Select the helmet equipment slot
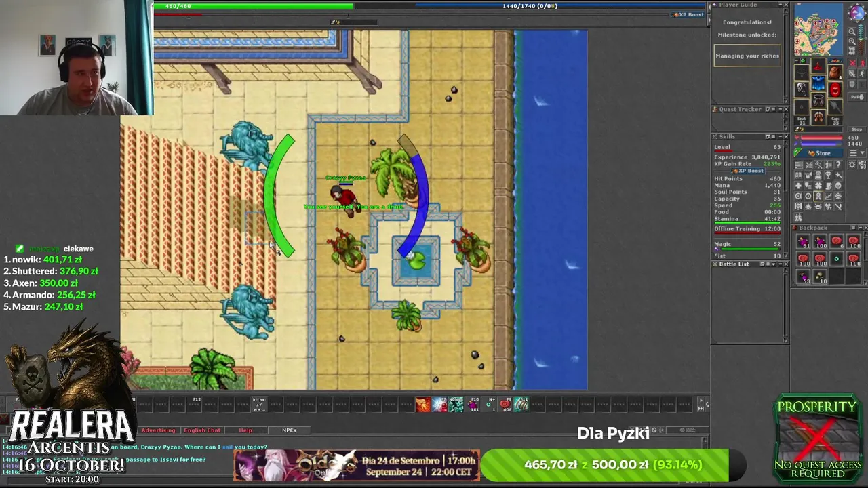The height and width of the screenshot is (488, 868). [818, 66]
